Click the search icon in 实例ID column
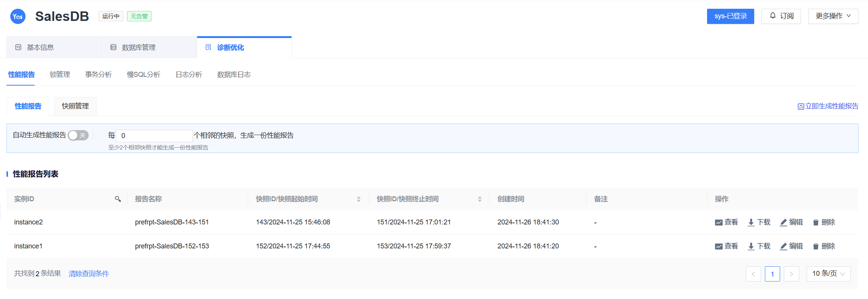The height and width of the screenshot is (299, 868). coord(118,199)
